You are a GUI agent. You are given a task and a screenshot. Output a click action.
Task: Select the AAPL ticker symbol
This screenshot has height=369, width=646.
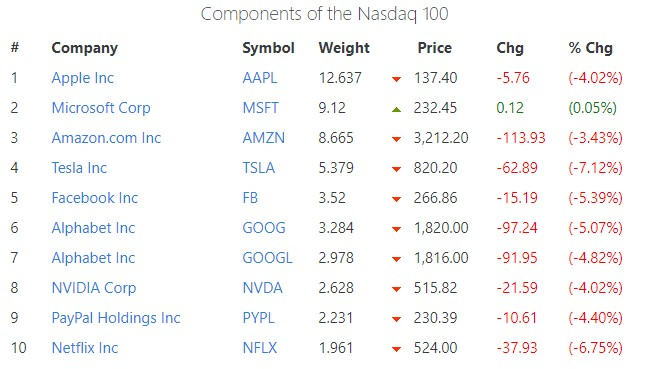(x=260, y=78)
